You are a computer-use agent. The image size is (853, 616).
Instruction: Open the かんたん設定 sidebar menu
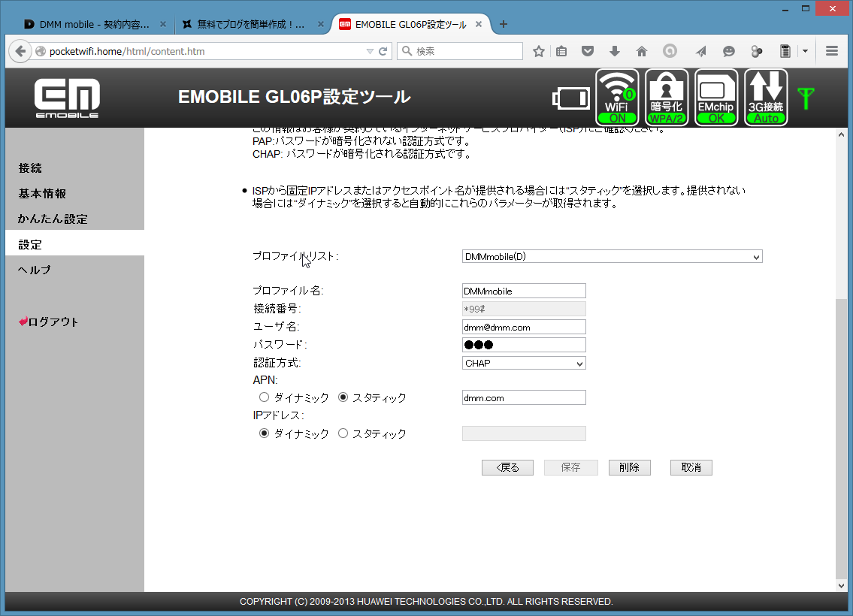53,219
